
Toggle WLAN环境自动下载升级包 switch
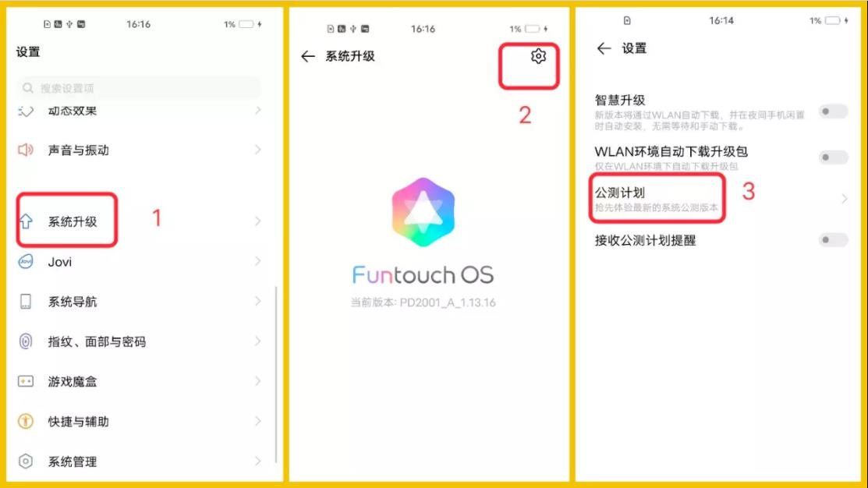pyautogui.click(x=833, y=157)
